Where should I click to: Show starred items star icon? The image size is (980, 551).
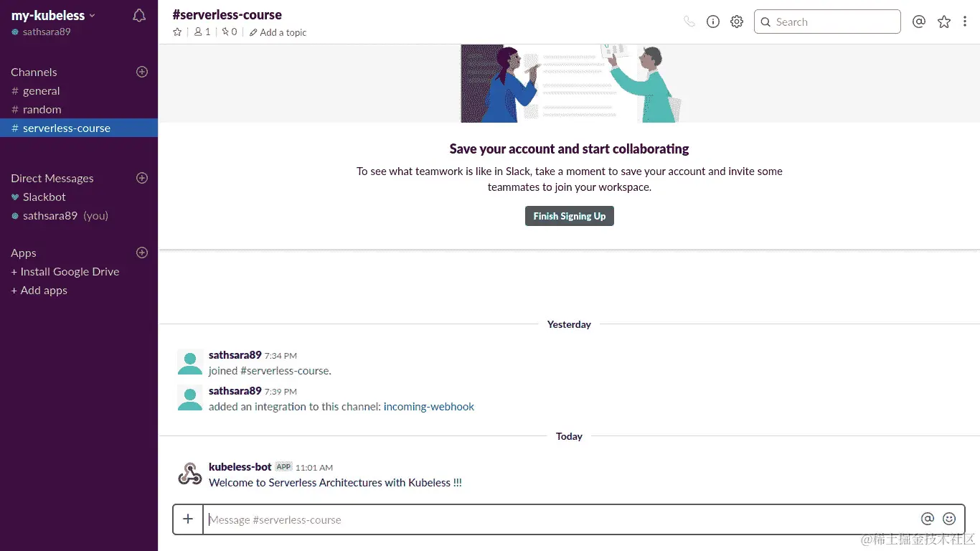pyautogui.click(x=944, y=22)
